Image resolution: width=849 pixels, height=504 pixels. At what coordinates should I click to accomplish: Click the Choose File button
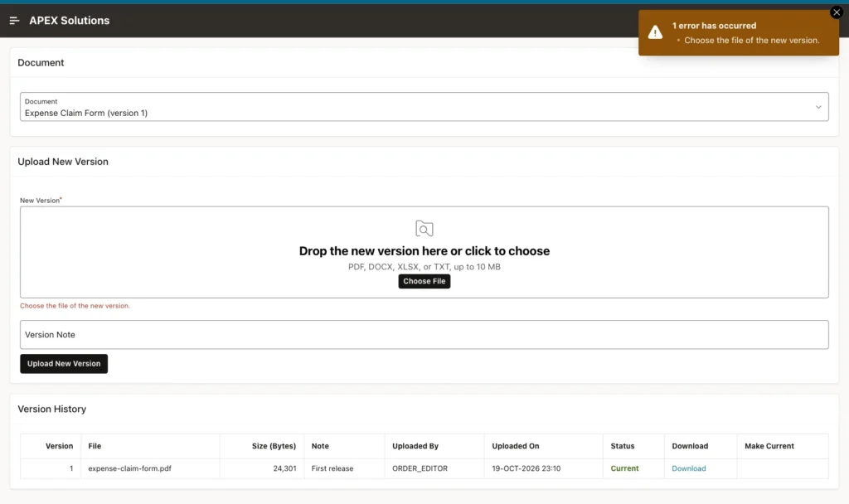tap(424, 281)
